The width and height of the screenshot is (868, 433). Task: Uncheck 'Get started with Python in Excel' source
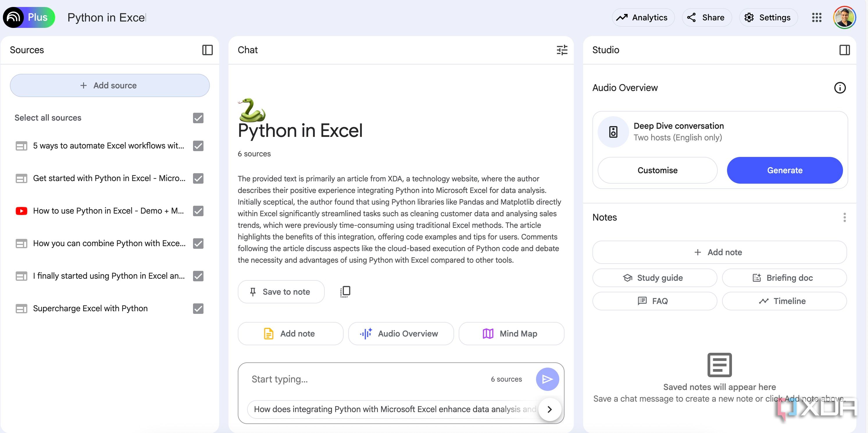tap(198, 178)
